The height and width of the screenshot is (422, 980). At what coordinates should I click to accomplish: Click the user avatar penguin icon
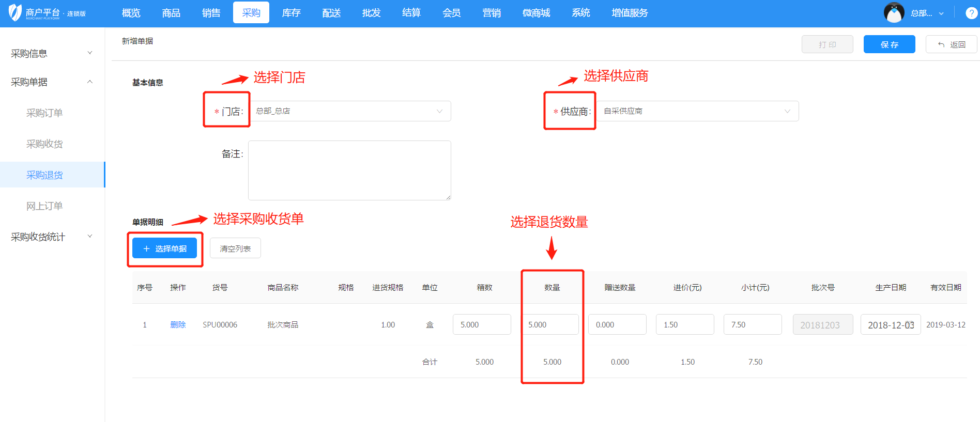(894, 13)
